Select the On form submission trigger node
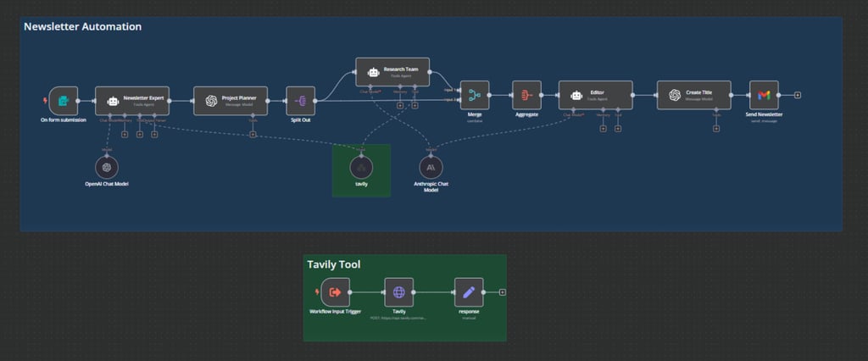This screenshot has width=868, height=361. (64, 101)
